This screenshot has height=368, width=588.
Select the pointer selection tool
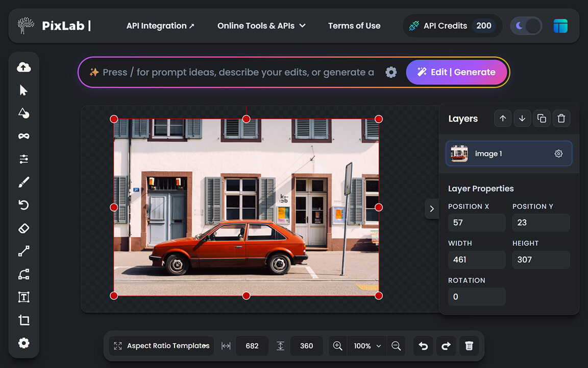pos(23,90)
